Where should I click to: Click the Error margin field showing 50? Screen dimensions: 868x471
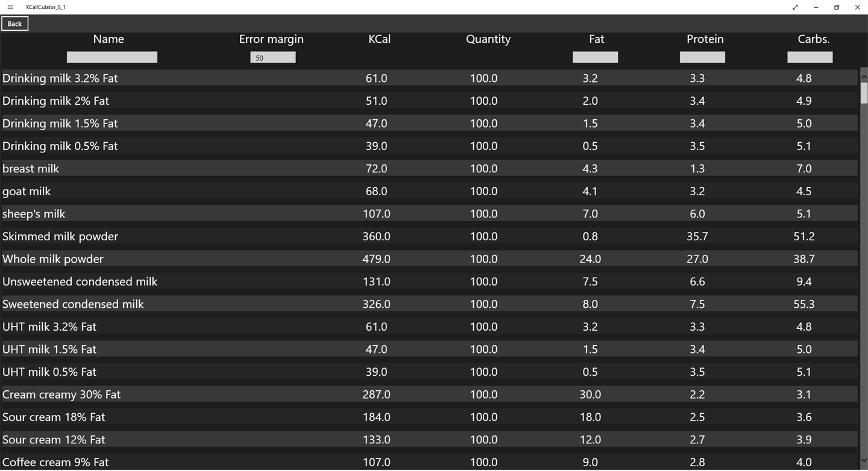tap(273, 57)
